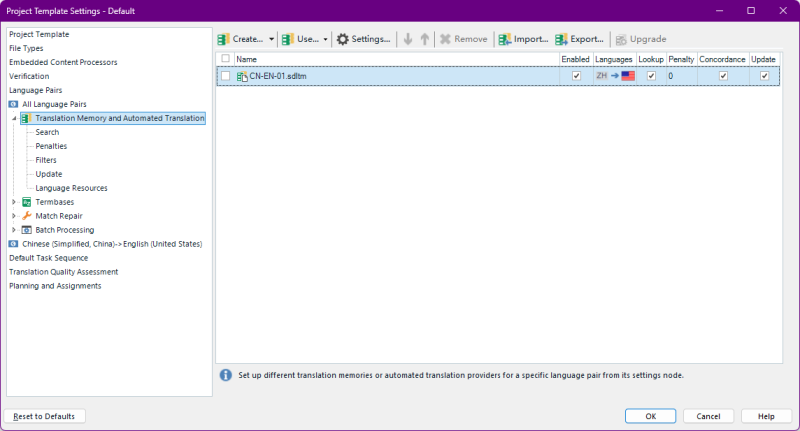800x431 pixels.
Task: Click the Export toolbar icon
Action: point(562,39)
